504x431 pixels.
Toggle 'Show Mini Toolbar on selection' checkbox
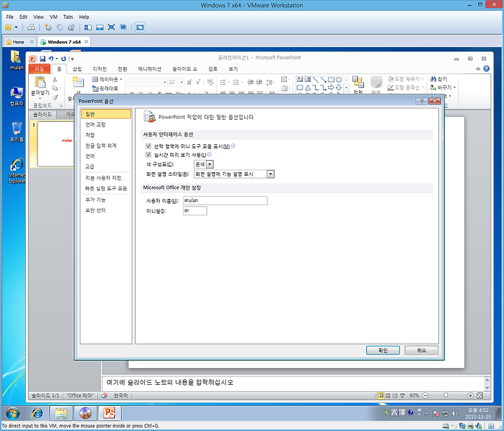148,146
